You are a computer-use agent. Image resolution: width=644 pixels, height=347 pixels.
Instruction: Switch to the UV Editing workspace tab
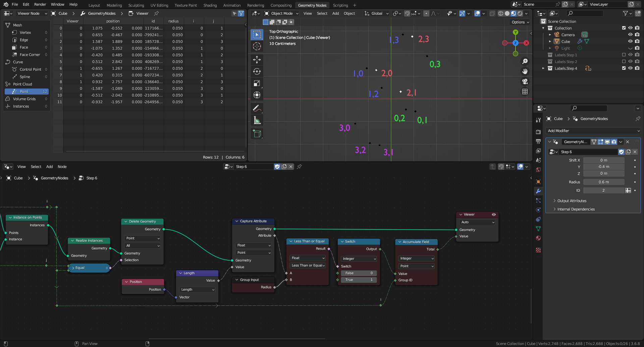pyautogui.click(x=159, y=5)
